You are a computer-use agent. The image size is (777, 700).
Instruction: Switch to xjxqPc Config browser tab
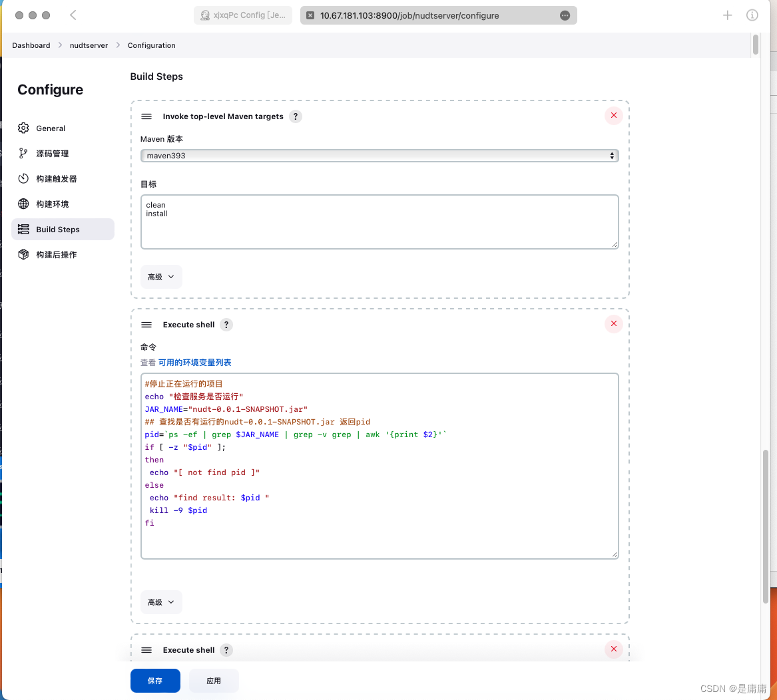pyautogui.click(x=243, y=15)
